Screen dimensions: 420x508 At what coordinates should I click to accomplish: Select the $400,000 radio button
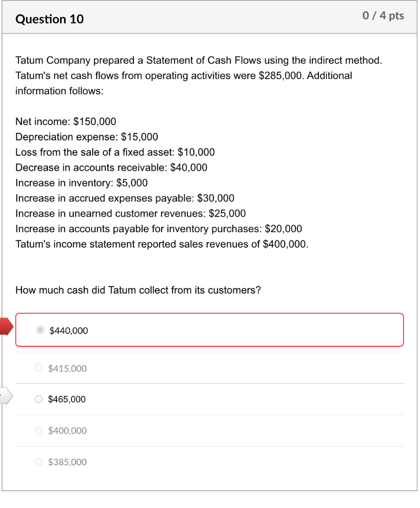click(x=38, y=430)
